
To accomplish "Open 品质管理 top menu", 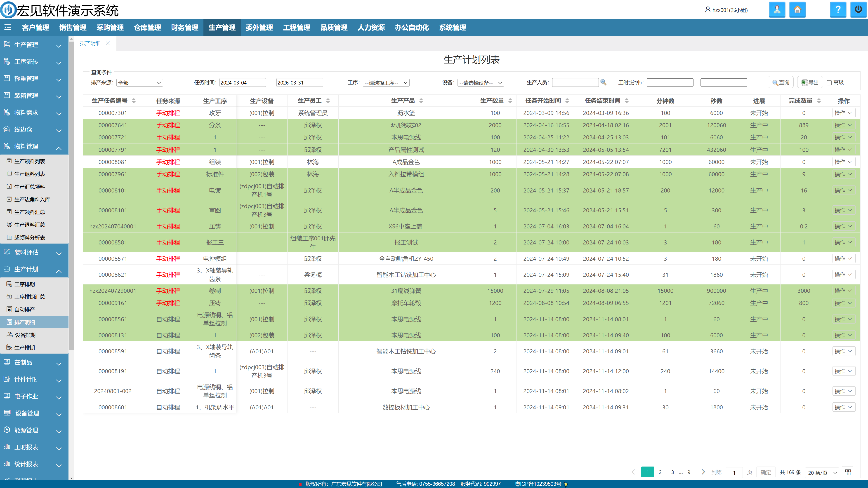I will (334, 28).
